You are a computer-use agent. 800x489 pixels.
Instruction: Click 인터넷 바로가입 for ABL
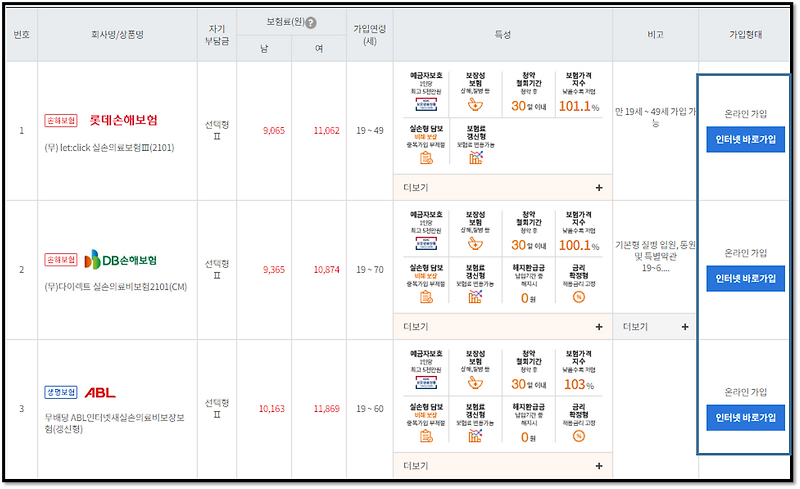(x=745, y=418)
